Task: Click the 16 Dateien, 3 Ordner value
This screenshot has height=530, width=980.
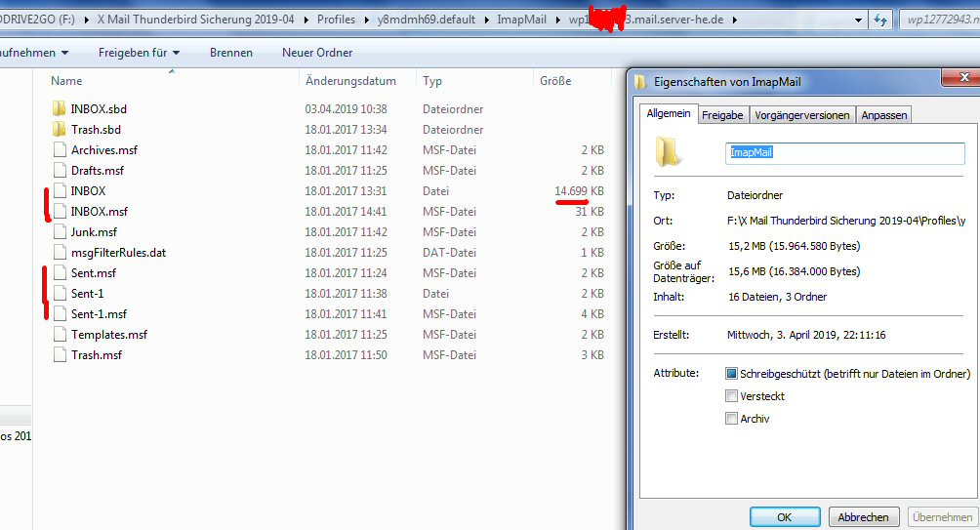Action: tap(778, 297)
